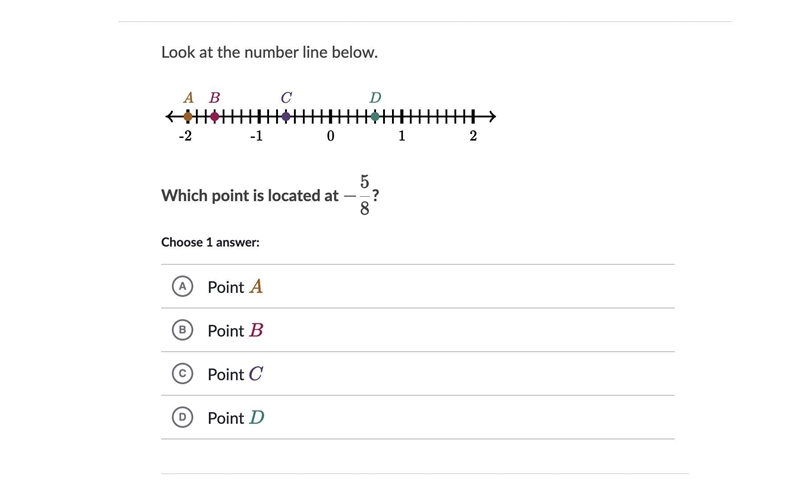This screenshot has width=800, height=489.
Task: Click purple point C on number line
Action: point(286,116)
